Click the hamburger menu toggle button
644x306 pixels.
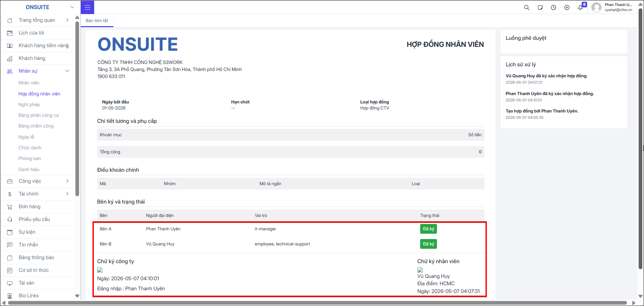pos(87,7)
